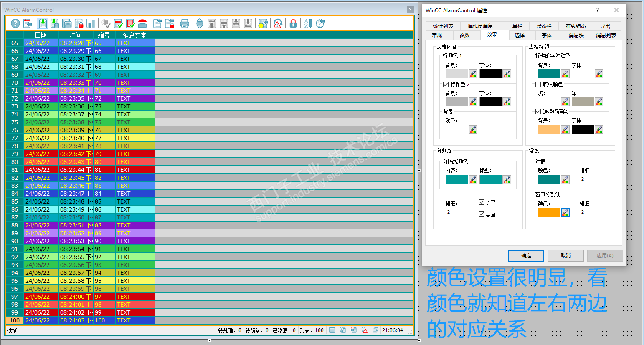Viewport: 644px width, 345px height.
Task: Click the red emergency acknowledgment button icon
Action: pos(142,24)
